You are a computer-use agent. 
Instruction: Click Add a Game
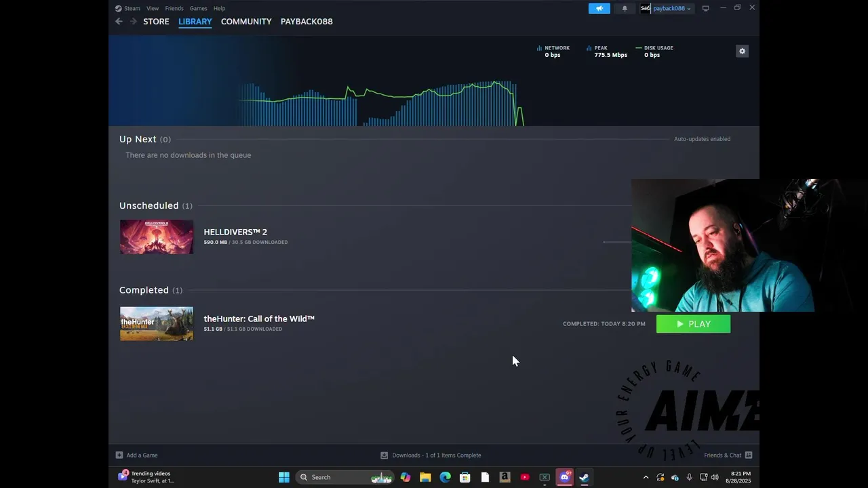[136, 455]
